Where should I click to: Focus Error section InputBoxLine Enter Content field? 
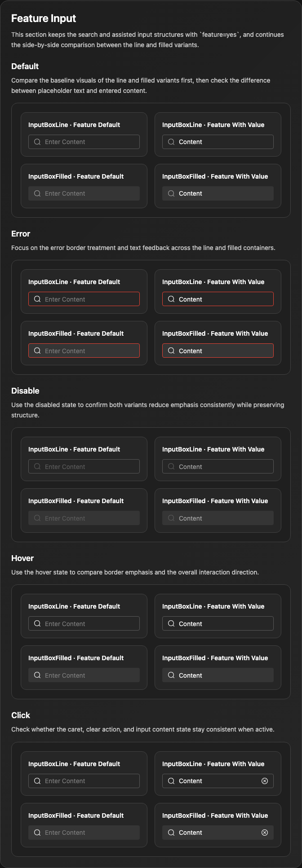pyautogui.click(x=84, y=299)
